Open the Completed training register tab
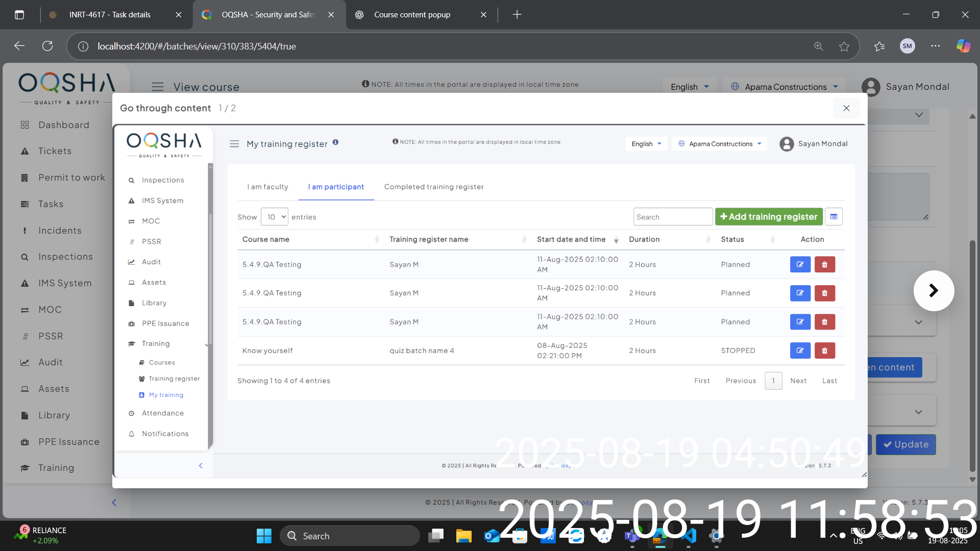Viewport: 980px width, 551px height. tap(433, 187)
